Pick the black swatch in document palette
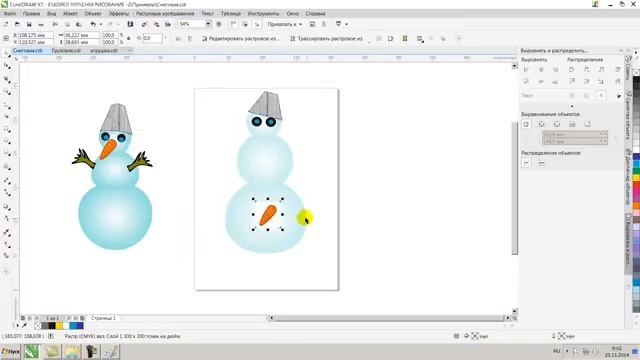The width and height of the screenshot is (640, 360). pyautogui.click(x=52, y=326)
